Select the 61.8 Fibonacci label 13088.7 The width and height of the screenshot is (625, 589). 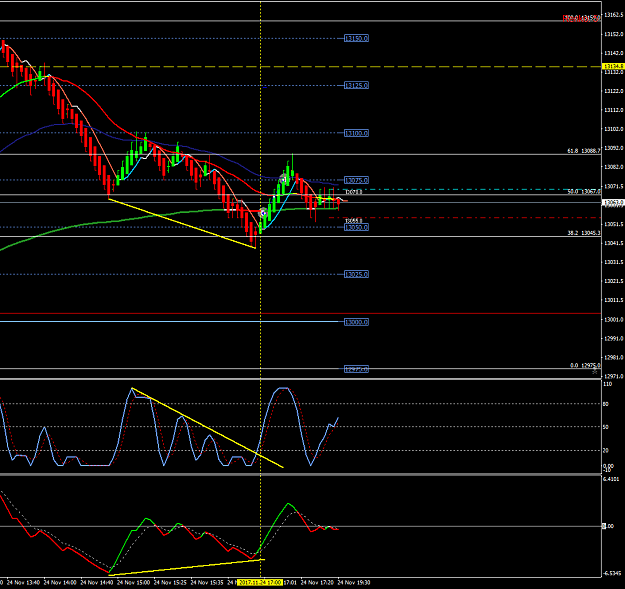pos(584,151)
